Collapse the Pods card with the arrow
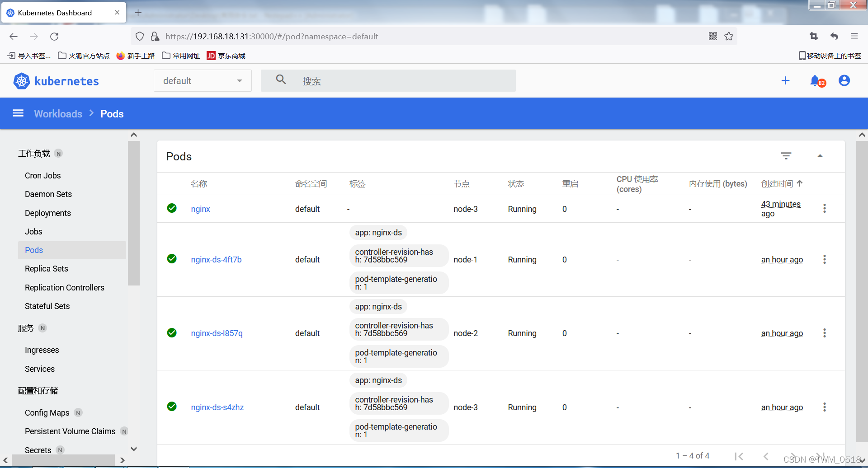The height and width of the screenshot is (468, 868). (x=820, y=156)
